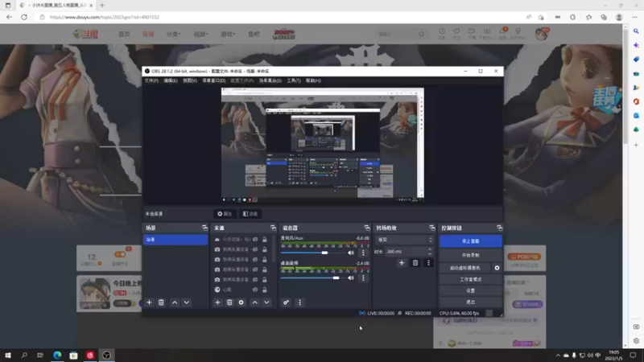Open the 视图(V) menu in OBS
Screen dimensions: 644x362
point(190,81)
